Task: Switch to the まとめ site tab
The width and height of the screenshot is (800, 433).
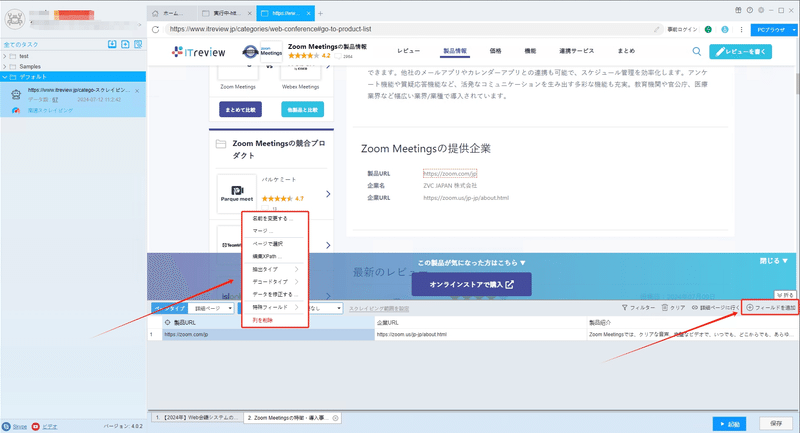Action: [626, 51]
